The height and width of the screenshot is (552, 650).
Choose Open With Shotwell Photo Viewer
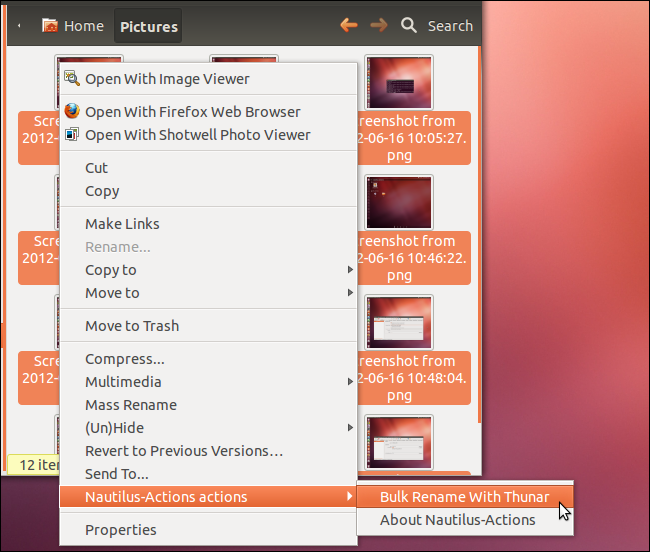click(208, 135)
